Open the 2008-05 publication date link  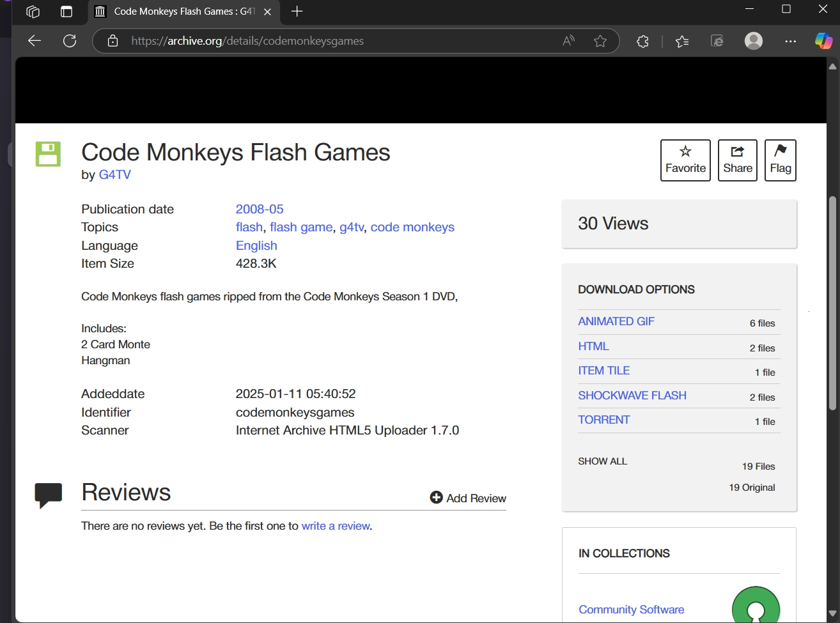pyautogui.click(x=260, y=209)
